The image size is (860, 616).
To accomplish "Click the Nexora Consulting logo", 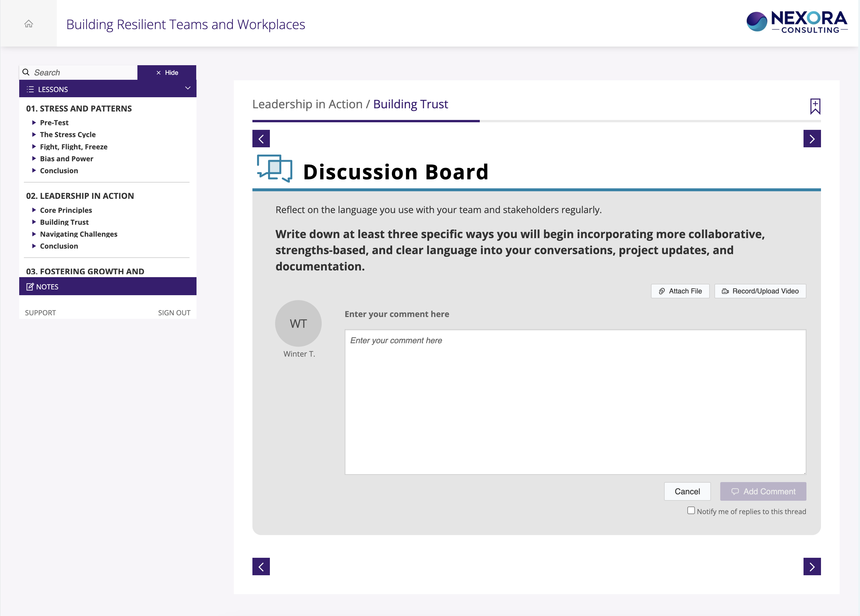I will (x=797, y=22).
